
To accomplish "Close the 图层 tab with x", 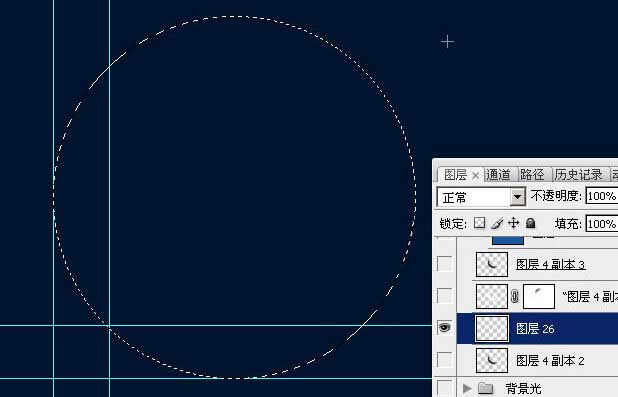I will [x=475, y=175].
